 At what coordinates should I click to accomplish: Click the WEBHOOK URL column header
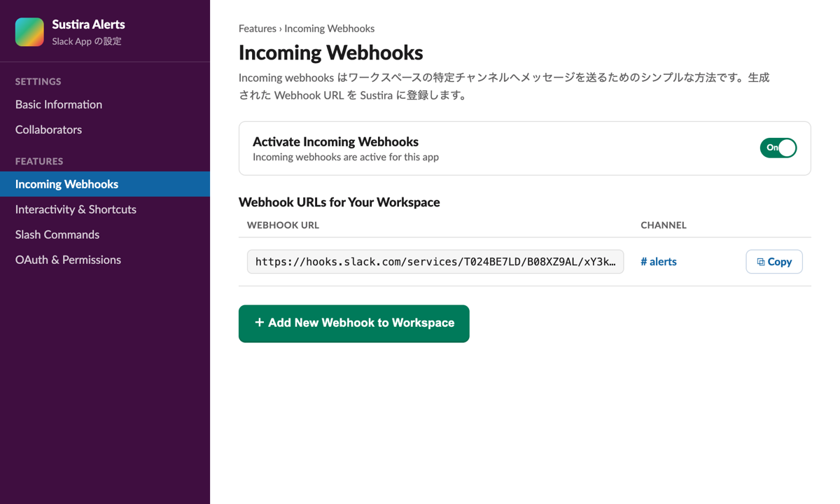point(283,225)
